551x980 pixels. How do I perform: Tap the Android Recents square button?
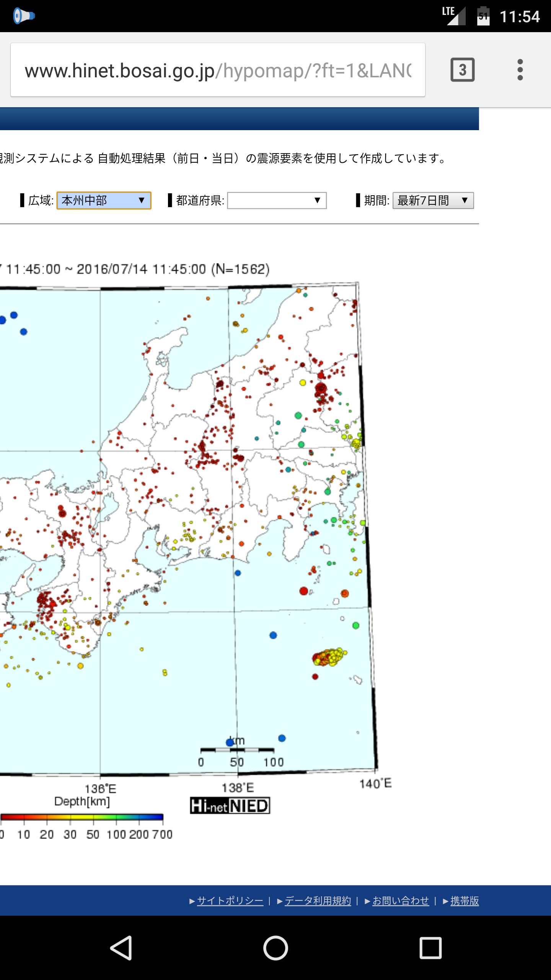[430, 948]
